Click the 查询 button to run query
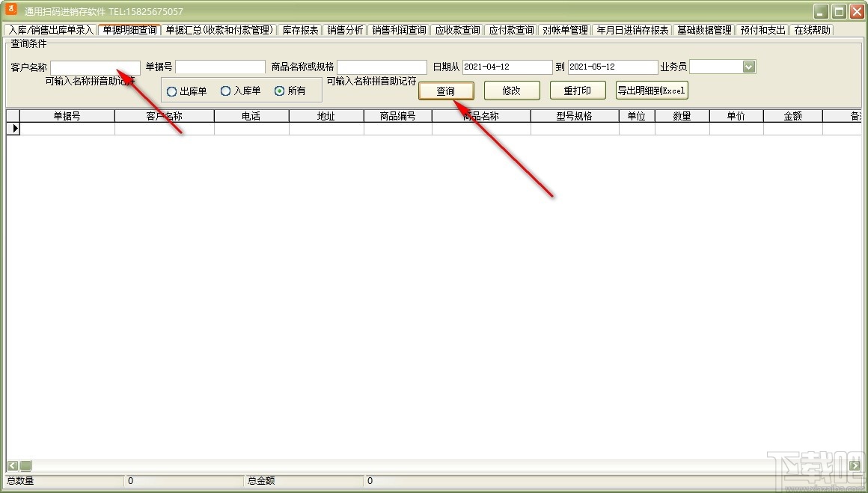Viewport: 868px width, 493px height. click(446, 90)
